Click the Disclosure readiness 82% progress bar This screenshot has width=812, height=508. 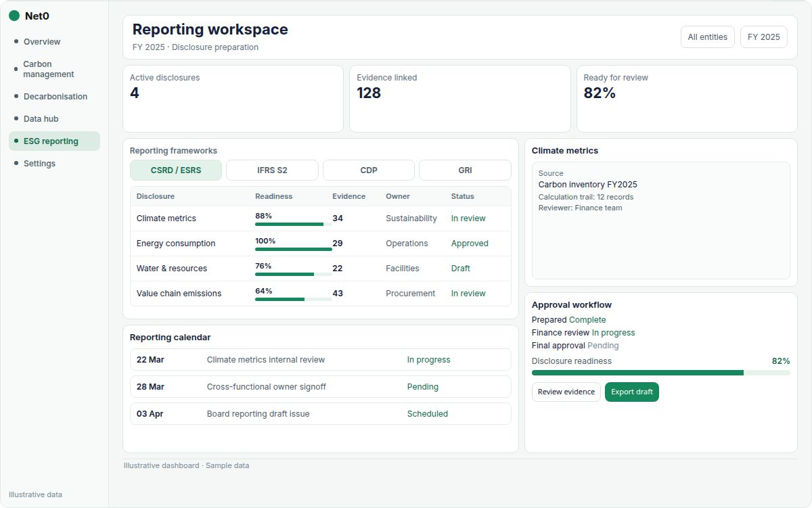pyautogui.click(x=661, y=373)
